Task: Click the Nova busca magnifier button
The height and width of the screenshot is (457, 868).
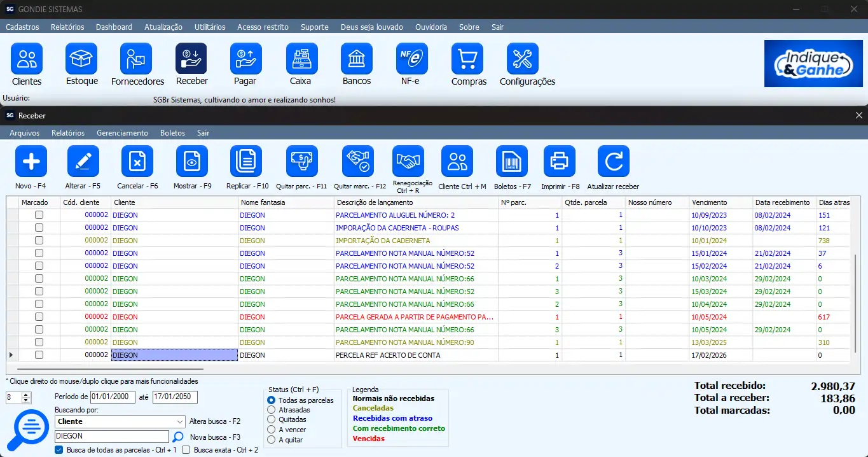Action: (178, 437)
